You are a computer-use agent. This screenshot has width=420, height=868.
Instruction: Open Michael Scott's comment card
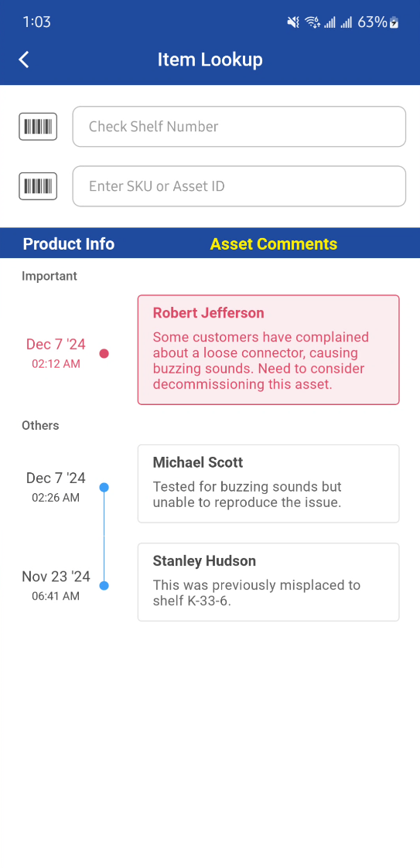[x=268, y=483]
